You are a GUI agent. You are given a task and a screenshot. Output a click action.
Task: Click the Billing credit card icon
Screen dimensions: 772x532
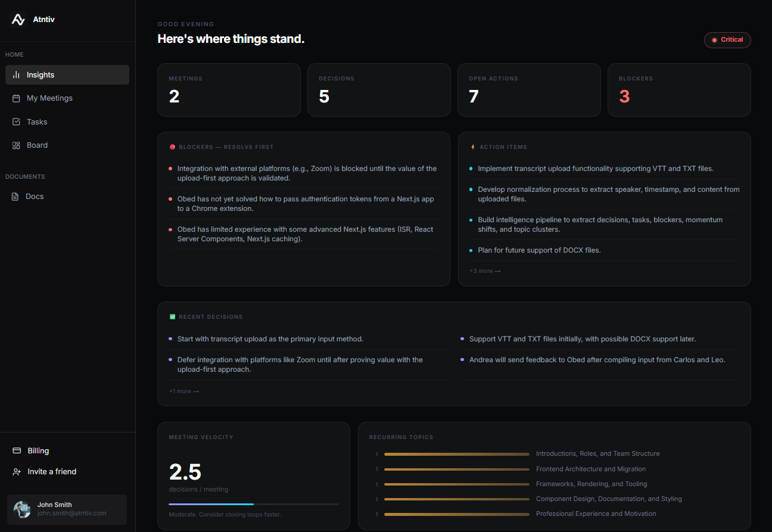[x=17, y=450]
